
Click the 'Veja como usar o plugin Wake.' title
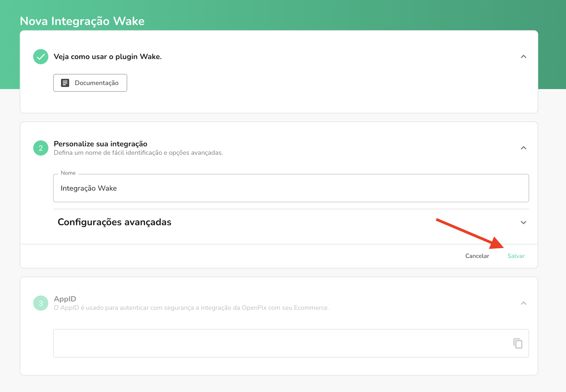click(x=107, y=57)
